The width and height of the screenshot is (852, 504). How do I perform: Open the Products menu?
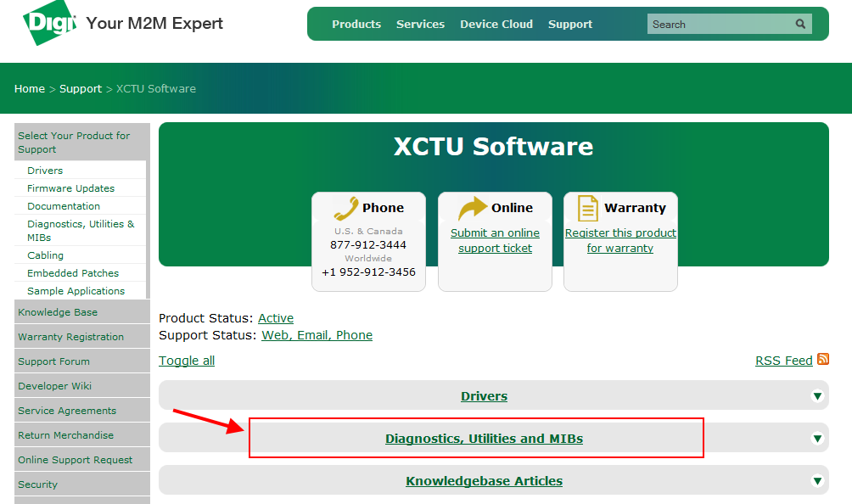[356, 24]
